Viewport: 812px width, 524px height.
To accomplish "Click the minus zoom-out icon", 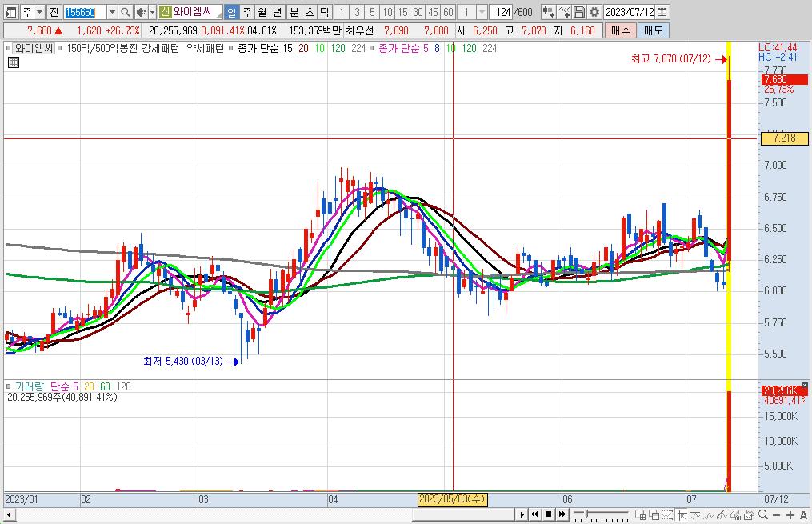I will point(776,515).
